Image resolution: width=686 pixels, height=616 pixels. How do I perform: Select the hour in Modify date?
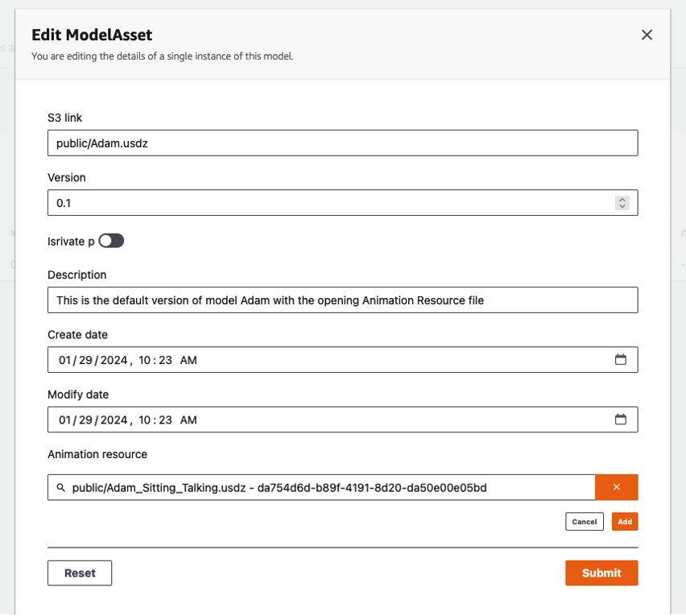tap(146, 420)
